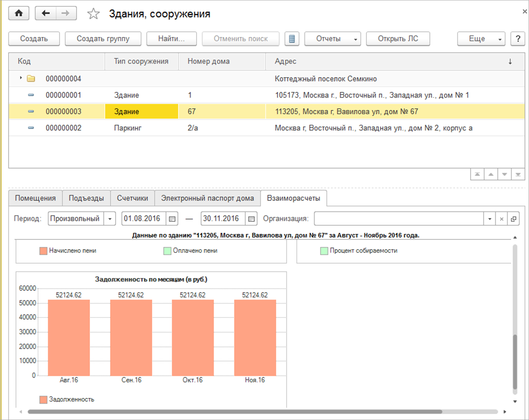Clear the Организация field with X

tap(501, 219)
